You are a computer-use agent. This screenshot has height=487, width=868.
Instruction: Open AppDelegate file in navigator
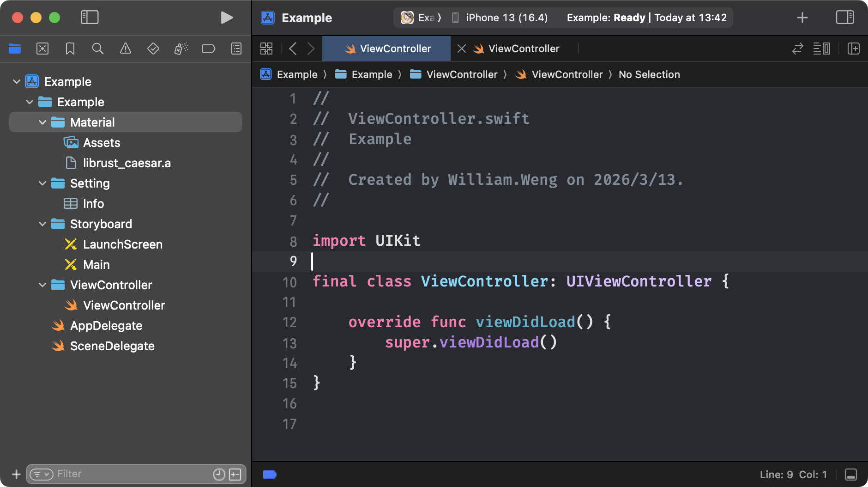coord(106,326)
